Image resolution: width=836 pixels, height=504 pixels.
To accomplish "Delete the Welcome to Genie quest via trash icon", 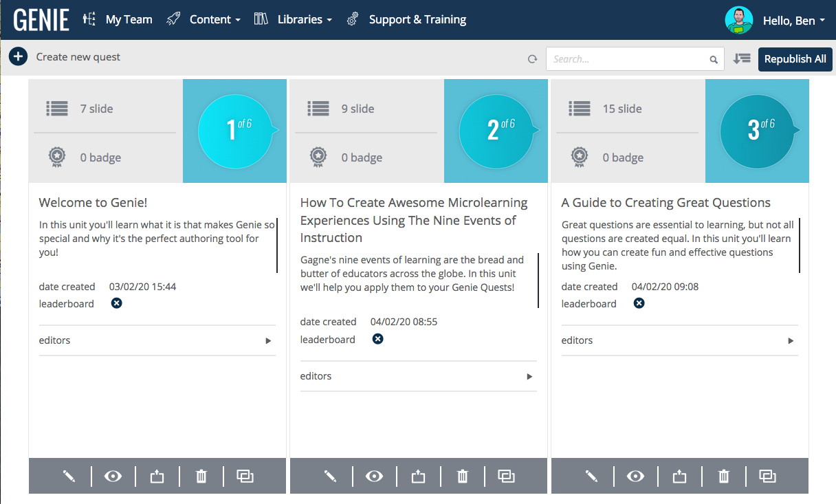I will click(x=201, y=476).
